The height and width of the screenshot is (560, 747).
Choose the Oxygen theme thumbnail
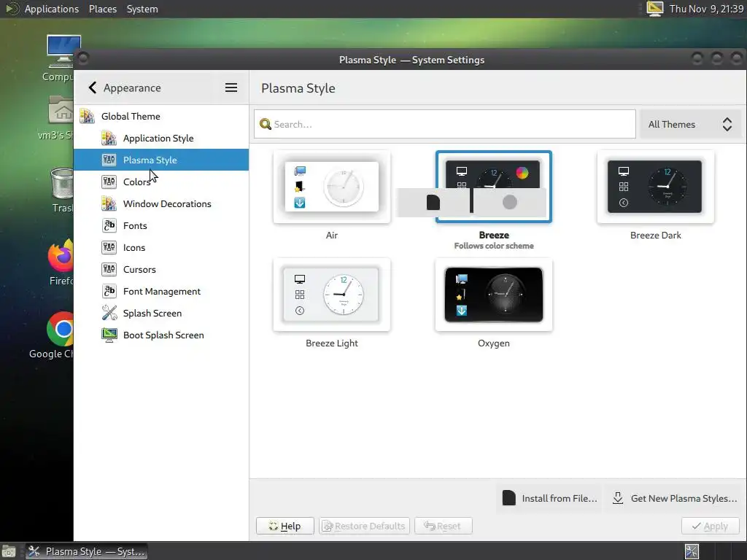[494, 295]
